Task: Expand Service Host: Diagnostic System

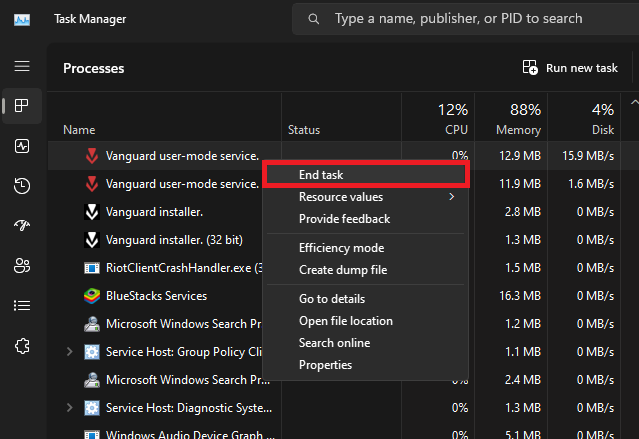Action: (70, 408)
